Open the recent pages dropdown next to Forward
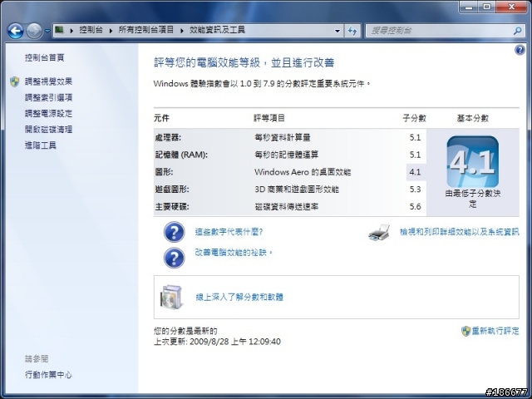The height and width of the screenshot is (399, 532). pyautogui.click(x=47, y=31)
